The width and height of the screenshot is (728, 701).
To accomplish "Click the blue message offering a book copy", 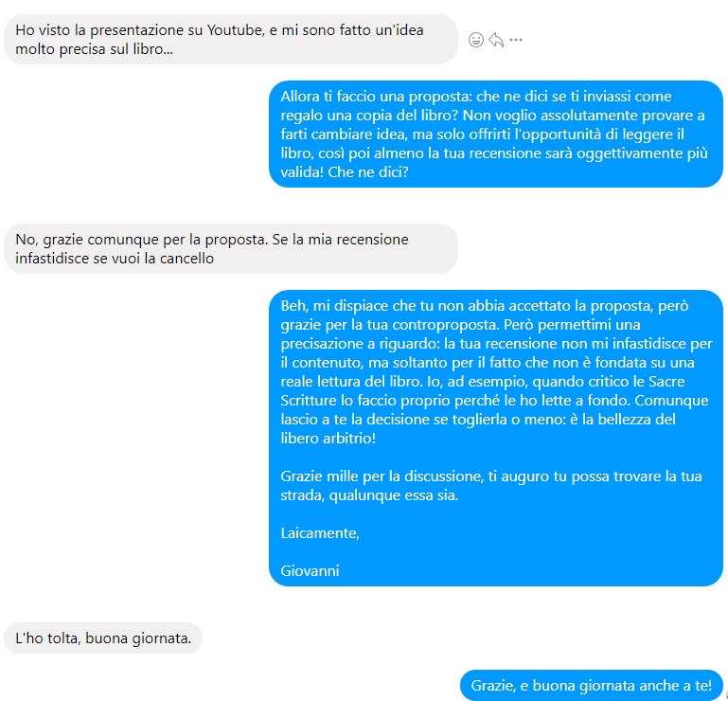I will pos(496,135).
